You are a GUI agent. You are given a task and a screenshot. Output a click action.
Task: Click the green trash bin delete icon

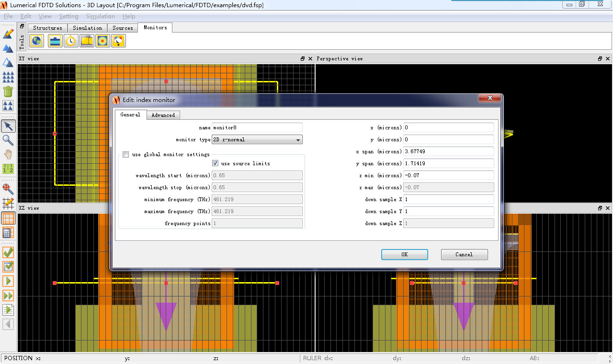point(8,91)
